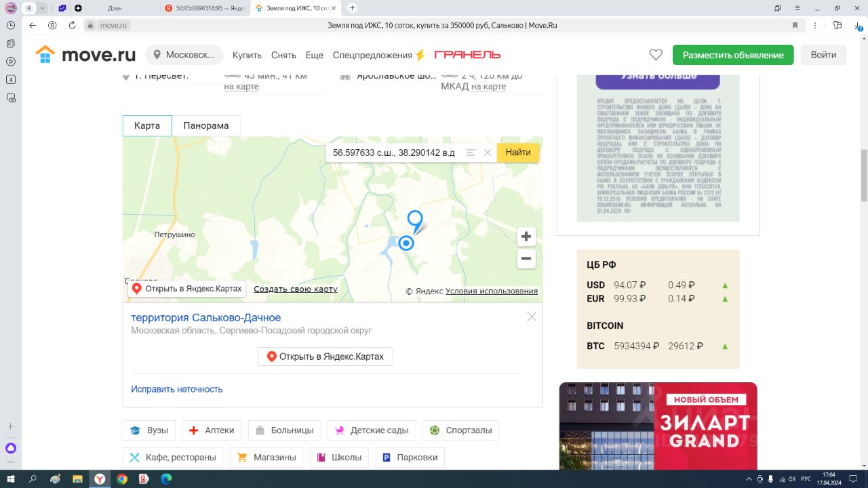Screen dimensions: 868x488
Task: Open the Купить menu
Action: tap(247, 55)
